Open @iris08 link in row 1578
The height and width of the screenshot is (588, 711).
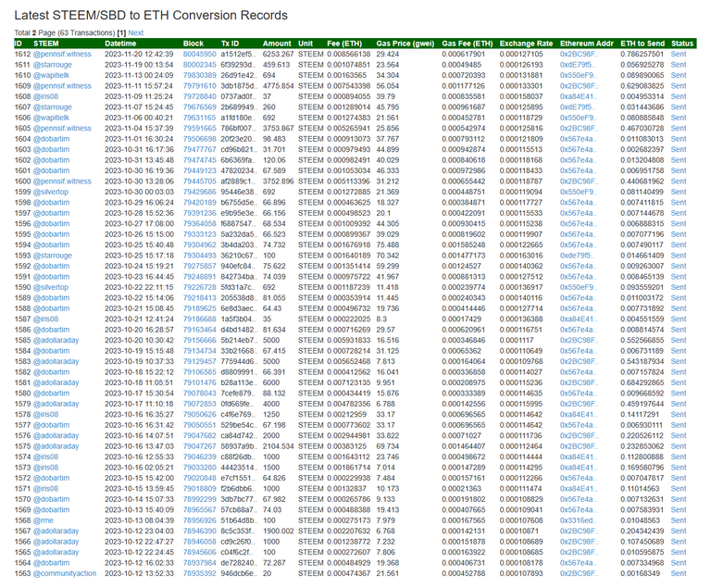pyautogui.click(x=45, y=414)
